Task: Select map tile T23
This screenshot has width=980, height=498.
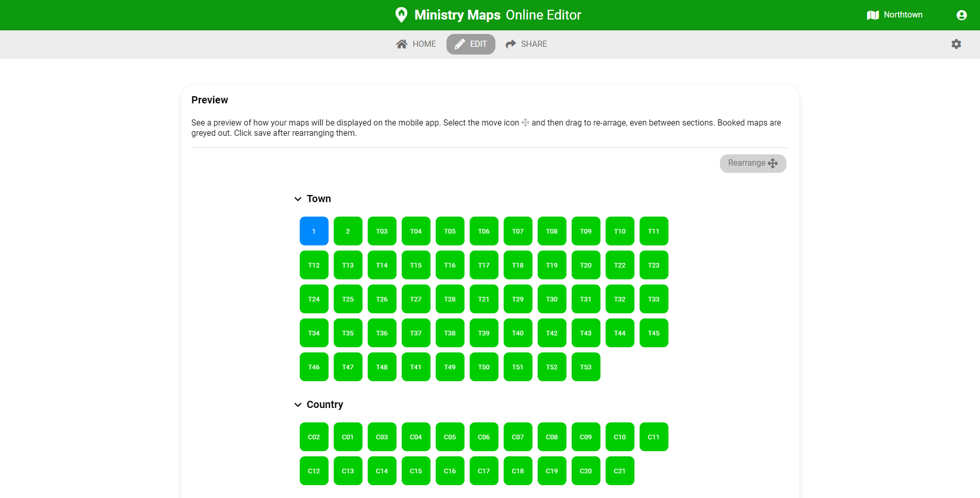Action: tap(654, 265)
